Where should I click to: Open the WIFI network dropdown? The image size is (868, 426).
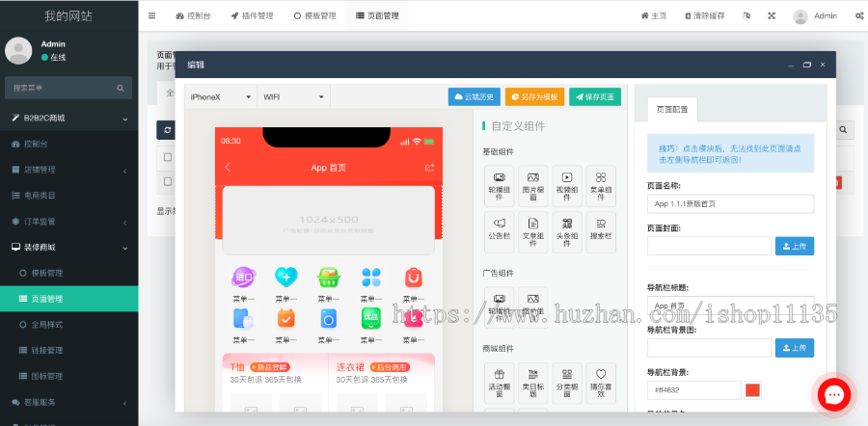293,96
